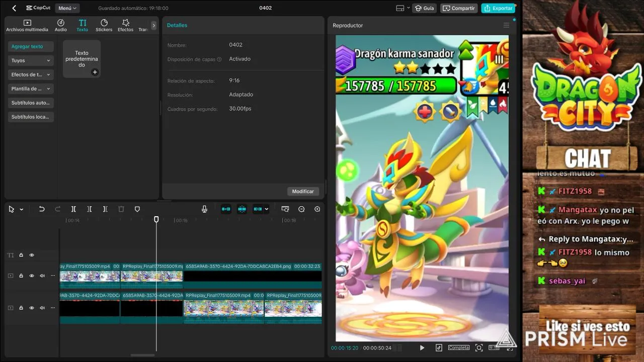The width and height of the screenshot is (644, 362).
Task: Toggle preview axis icon
Action: pos(285,209)
